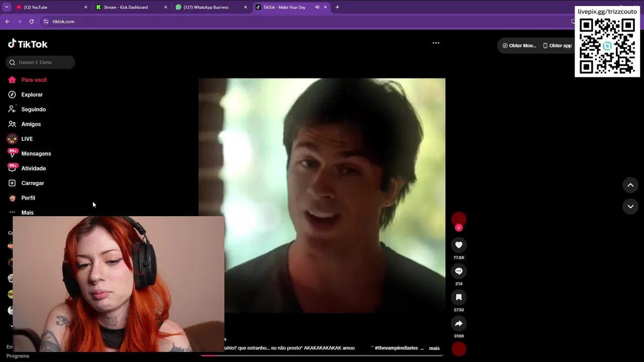Open the Amigos section
The image size is (644, 362).
31,124
